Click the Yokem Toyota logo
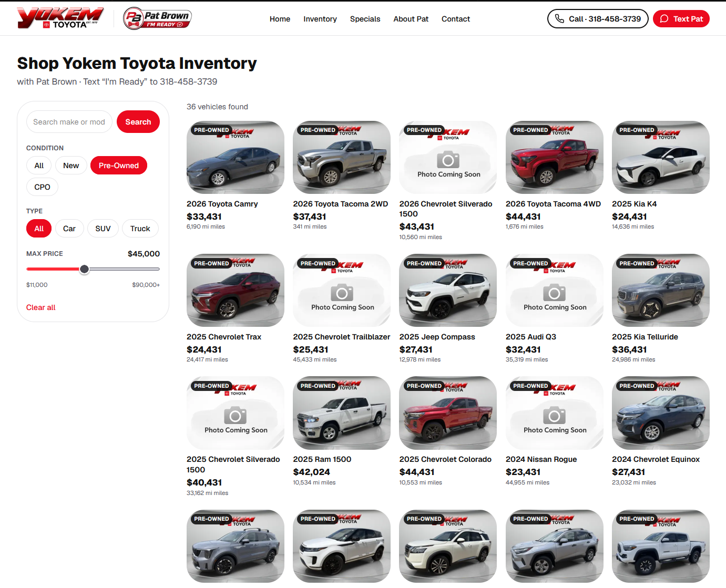The height and width of the screenshot is (588, 726). pos(60,18)
